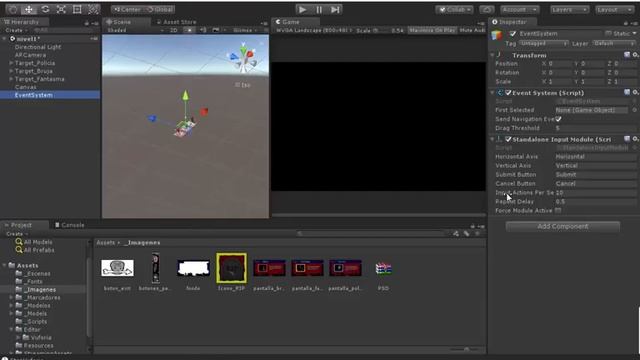Open the Shaded draw mode dropdown
The height and width of the screenshot is (360, 640).
pos(135,30)
